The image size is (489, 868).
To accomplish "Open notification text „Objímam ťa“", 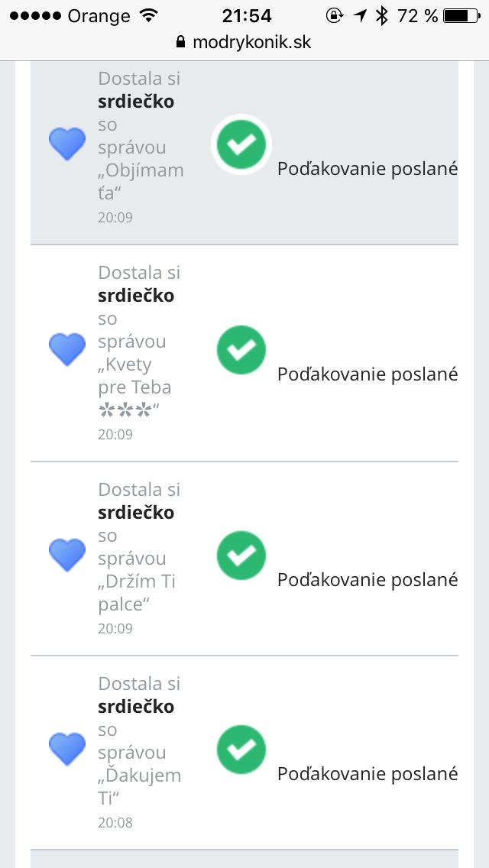I will pos(141,147).
